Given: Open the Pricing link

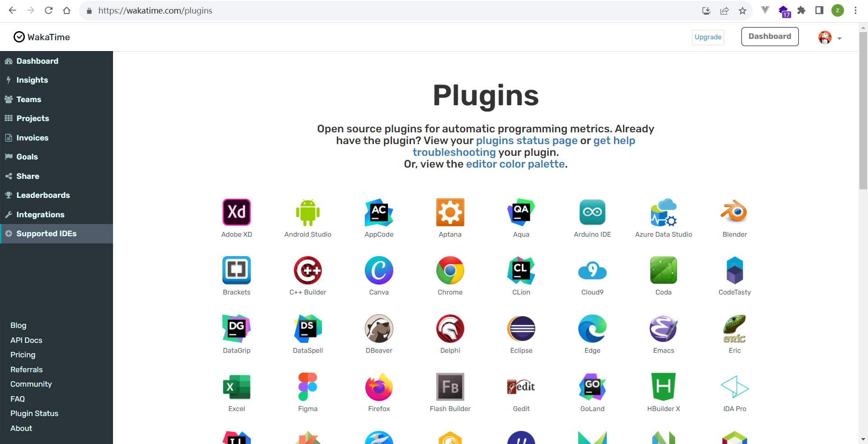Looking at the screenshot, I should coord(23,355).
